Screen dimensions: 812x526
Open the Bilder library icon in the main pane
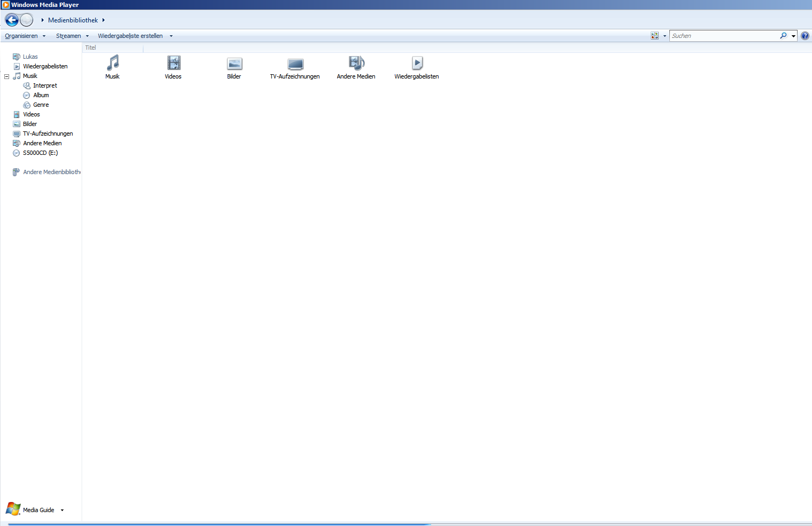(x=235, y=64)
